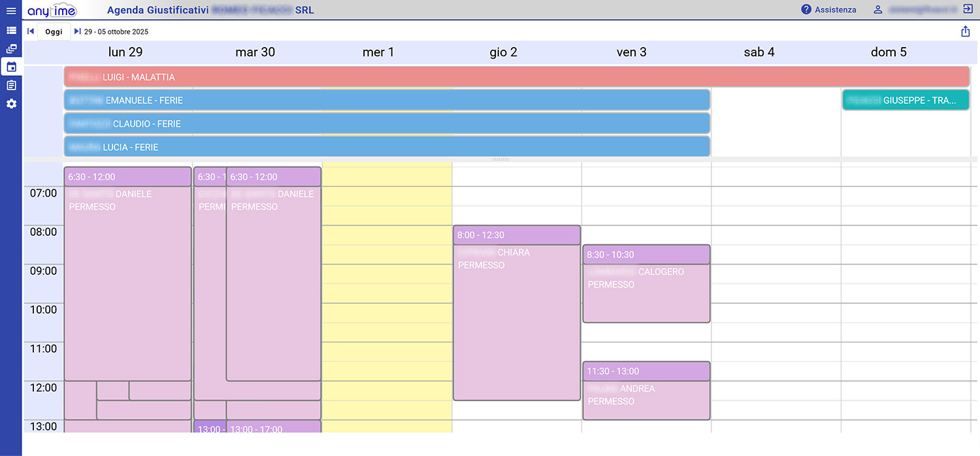980x456 pixels.
Task: Open the Assistenza help link
Action: (x=828, y=10)
